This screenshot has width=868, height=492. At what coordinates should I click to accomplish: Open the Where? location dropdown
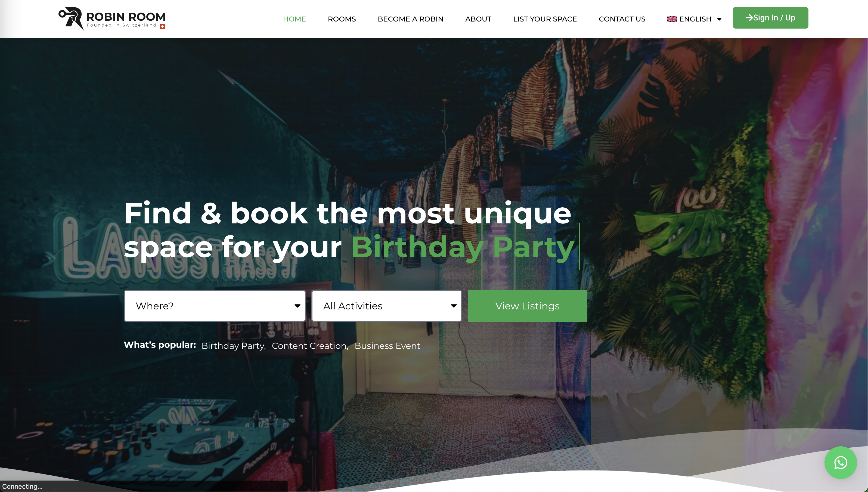point(215,306)
